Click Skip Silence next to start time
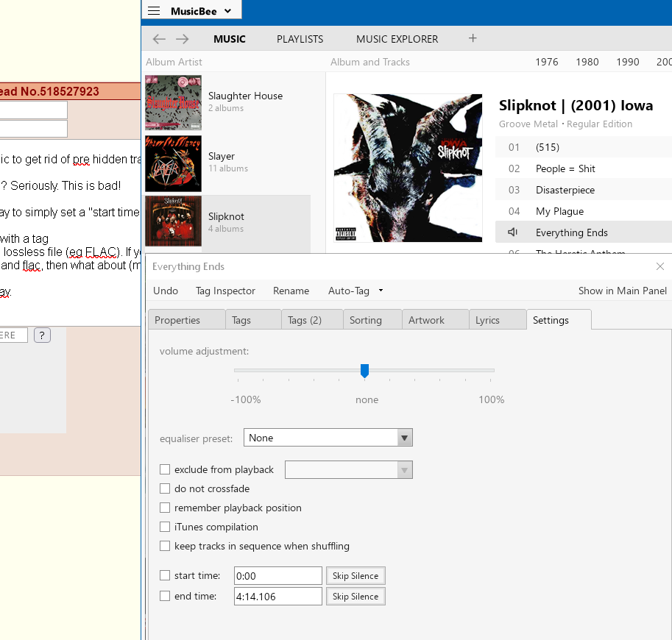672x640 pixels. 355,576
